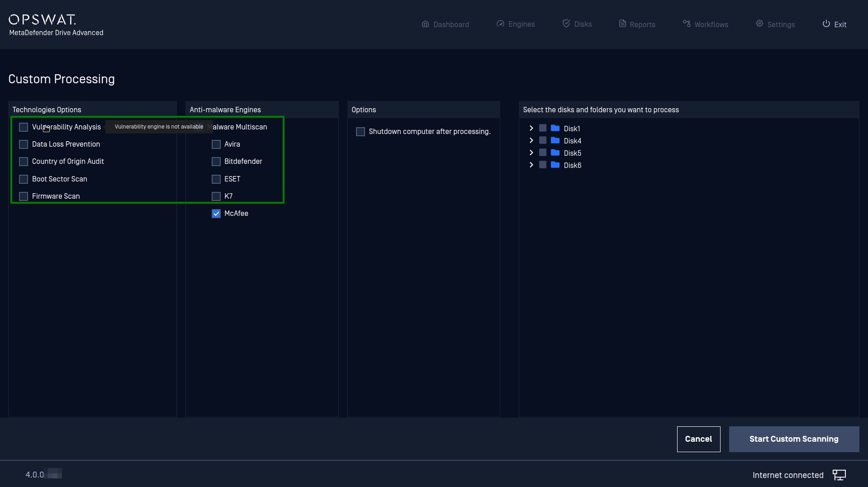Image resolution: width=868 pixels, height=487 pixels.
Task: Tick the Boot Sector Scan checkbox
Action: pyautogui.click(x=24, y=179)
